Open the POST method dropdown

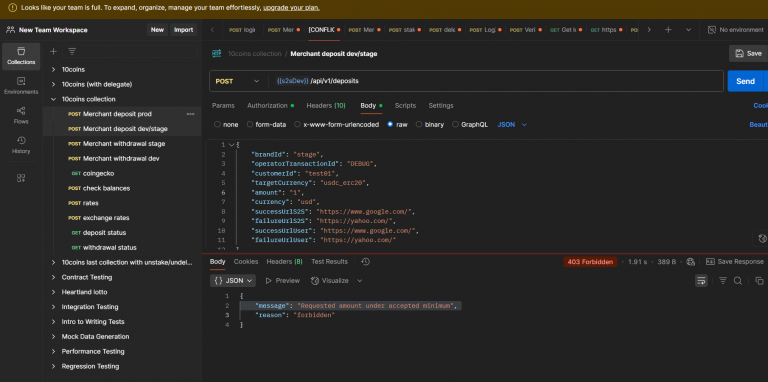tap(238, 81)
